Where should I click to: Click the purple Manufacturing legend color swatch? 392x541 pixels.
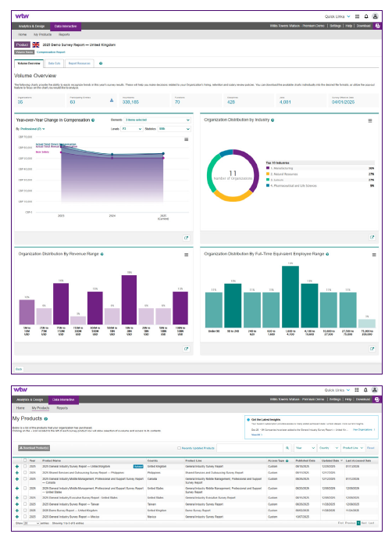(268, 168)
